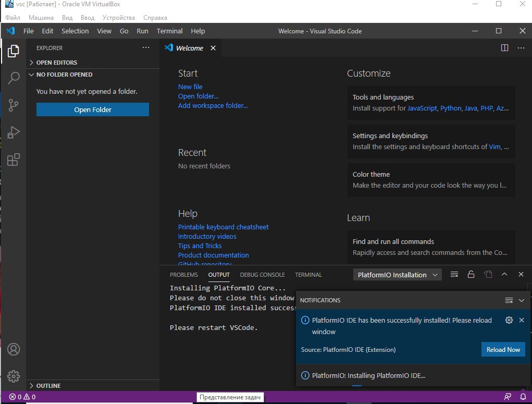Image resolution: width=532 pixels, height=404 pixels.
Task: Click the New file link
Action: click(190, 87)
